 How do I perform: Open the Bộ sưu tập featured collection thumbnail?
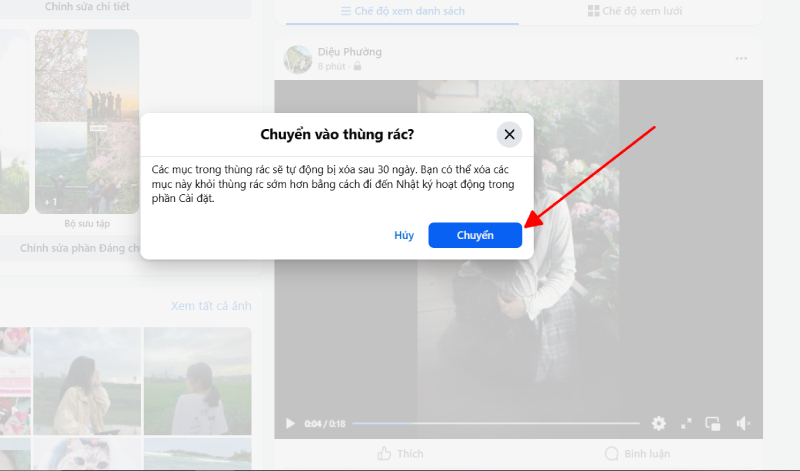pyautogui.click(x=87, y=121)
